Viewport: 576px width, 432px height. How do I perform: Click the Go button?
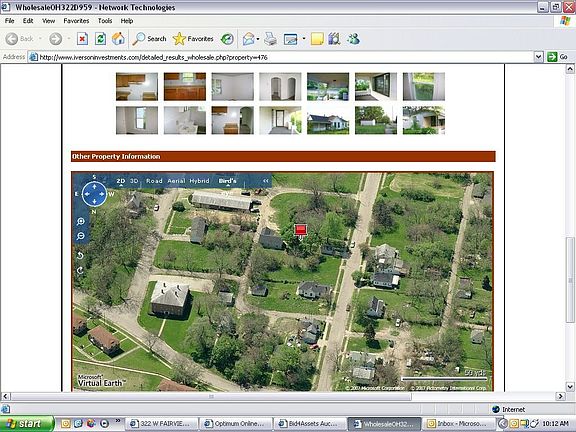click(558, 57)
